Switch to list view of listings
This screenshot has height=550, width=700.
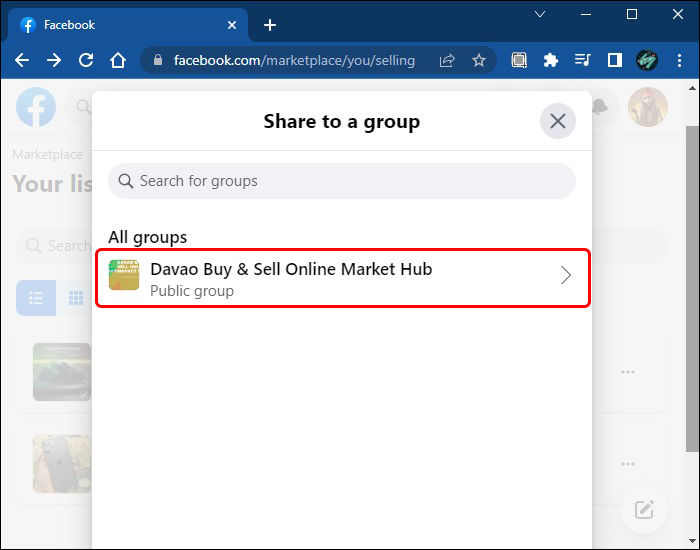point(36,298)
